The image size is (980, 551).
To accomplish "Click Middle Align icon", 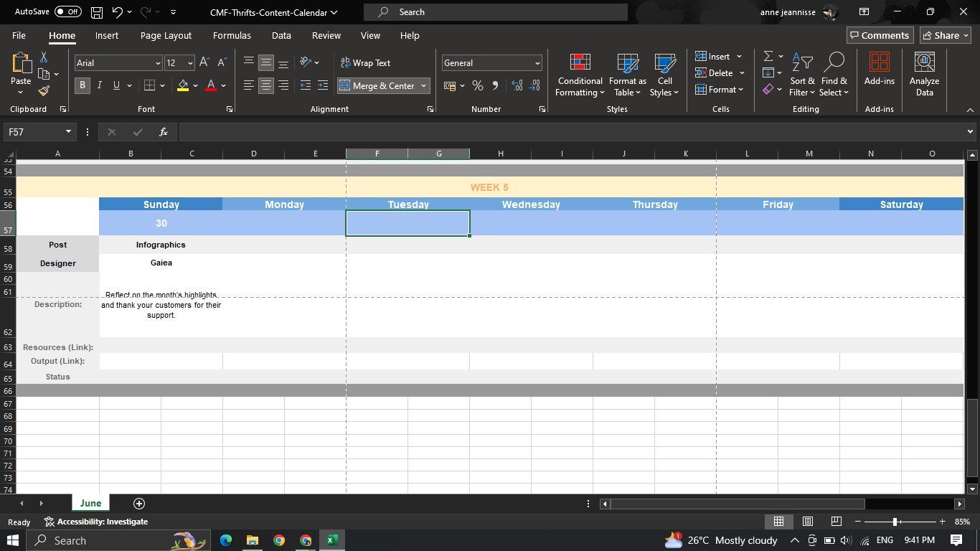I will [266, 63].
